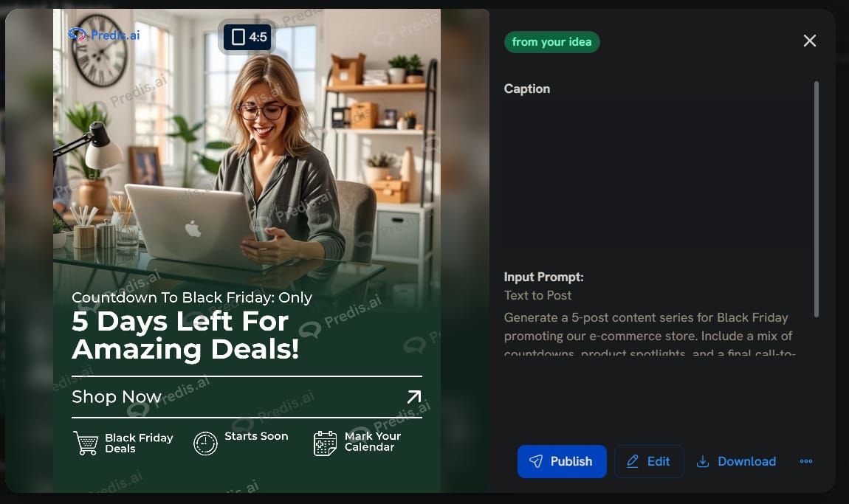Click the shopping cart icon
This screenshot has width=849, height=504.
click(86, 443)
